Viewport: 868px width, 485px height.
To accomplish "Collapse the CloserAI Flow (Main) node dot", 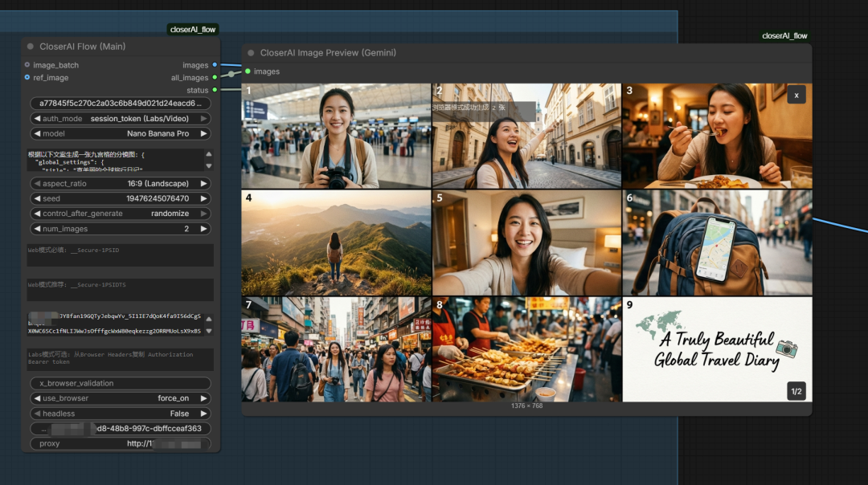I will 31,47.
